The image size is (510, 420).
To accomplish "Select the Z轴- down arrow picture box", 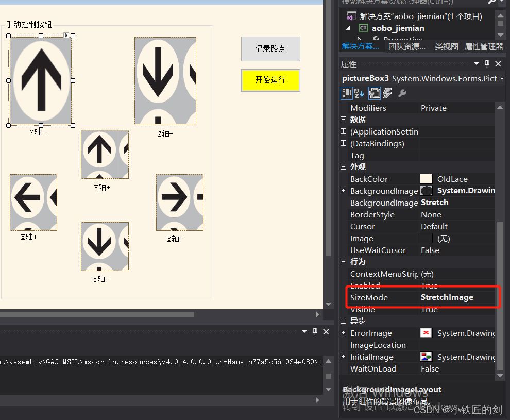I will coord(165,80).
